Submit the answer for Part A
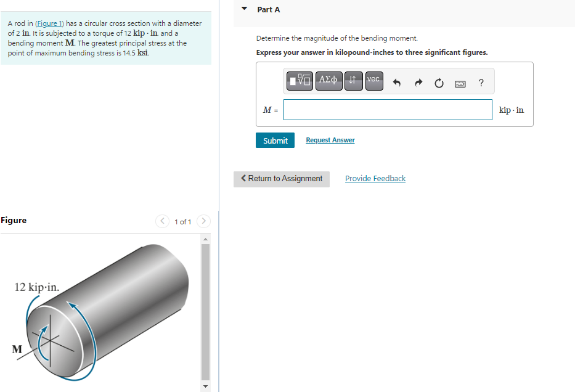 point(275,140)
